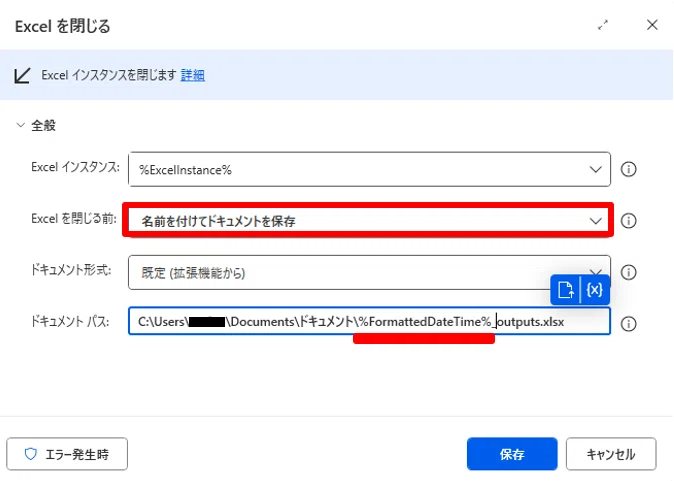
Task: Click the 保存 button
Action: [512, 454]
